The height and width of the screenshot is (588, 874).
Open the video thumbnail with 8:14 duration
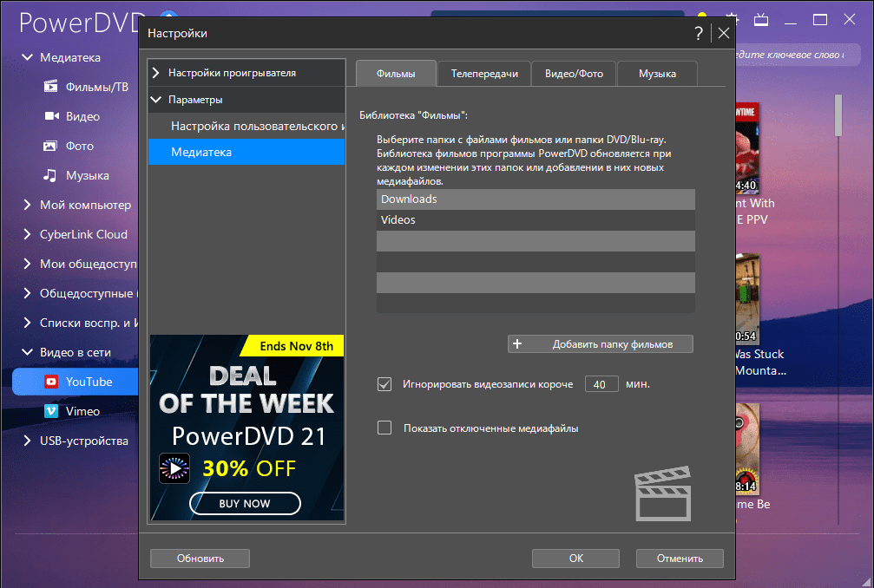(x=747, y=448)
